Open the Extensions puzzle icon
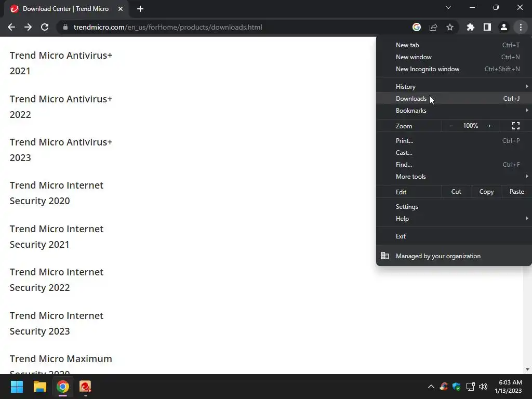Viewport: 532px width, 399px height. pyautogui.click(x=471, y=27)
